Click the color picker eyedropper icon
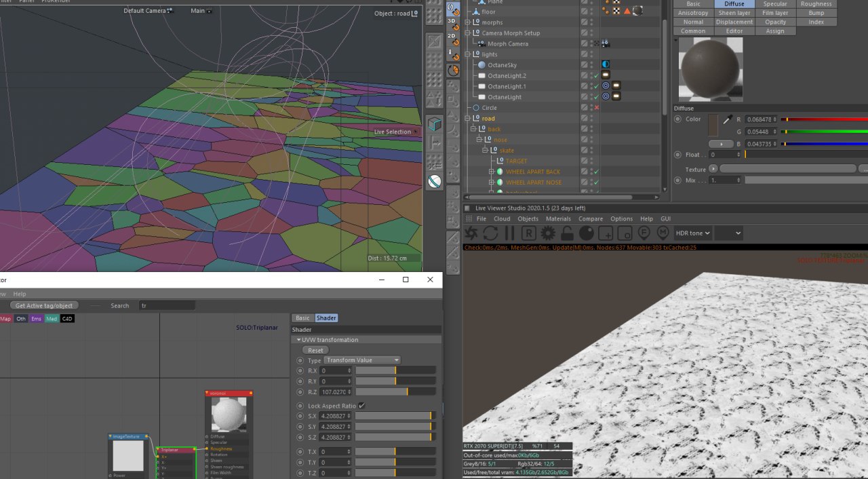868x479 pixels. (x=728, y=119)
